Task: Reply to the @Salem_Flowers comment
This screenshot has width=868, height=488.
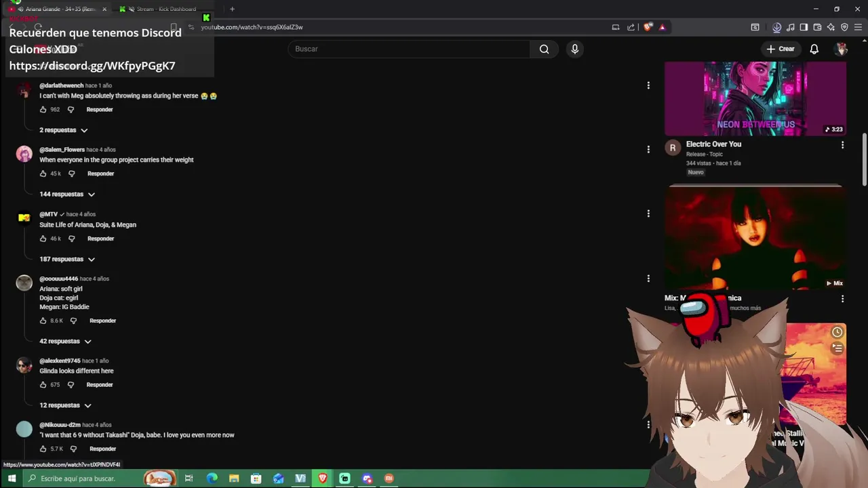Action: point(100,174)
